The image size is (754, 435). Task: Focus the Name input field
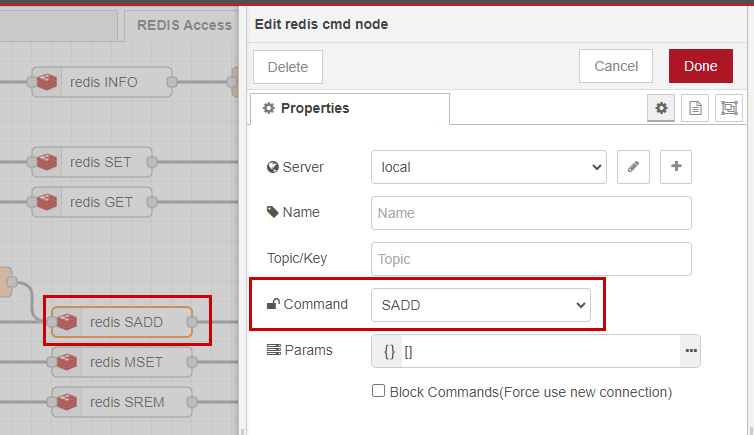[x=531, y=213]
